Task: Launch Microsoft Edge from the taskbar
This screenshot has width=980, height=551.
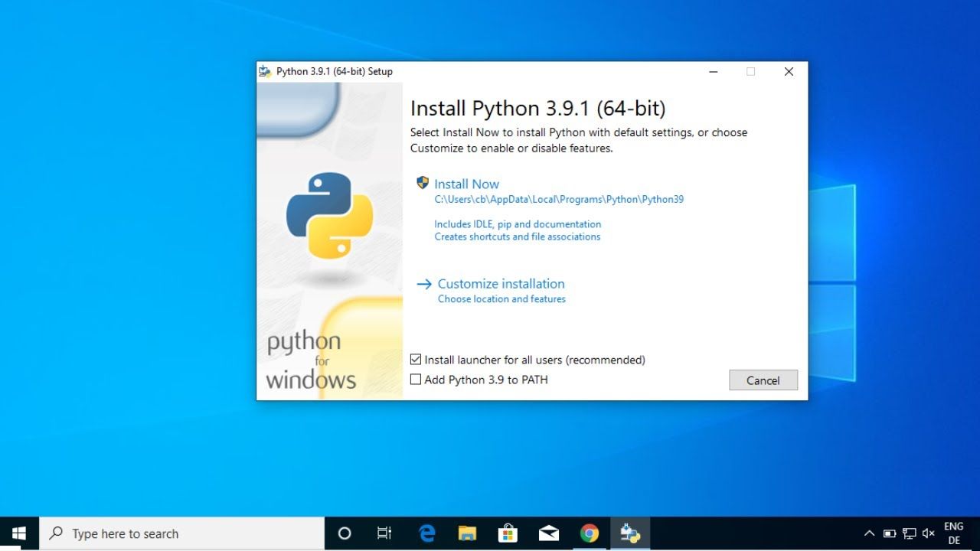Action: coord(426,533)
